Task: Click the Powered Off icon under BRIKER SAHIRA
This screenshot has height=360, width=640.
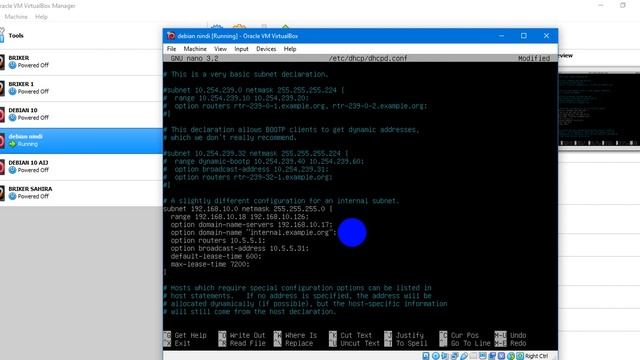Action: pyautogui.click(x=13, y=196)
